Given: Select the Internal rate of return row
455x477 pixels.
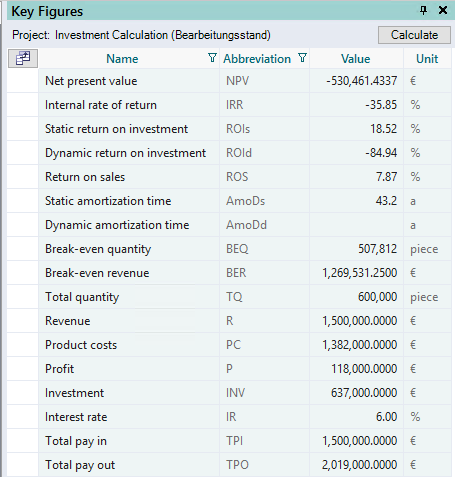Looking at the screenshot, I should (229, 105).
